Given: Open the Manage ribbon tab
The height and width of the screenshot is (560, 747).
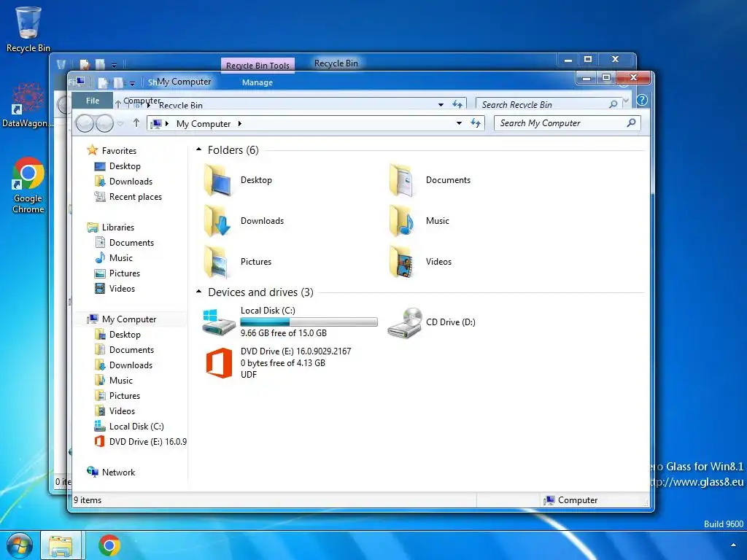Looking at the screenshot, I should pos(258,82).
